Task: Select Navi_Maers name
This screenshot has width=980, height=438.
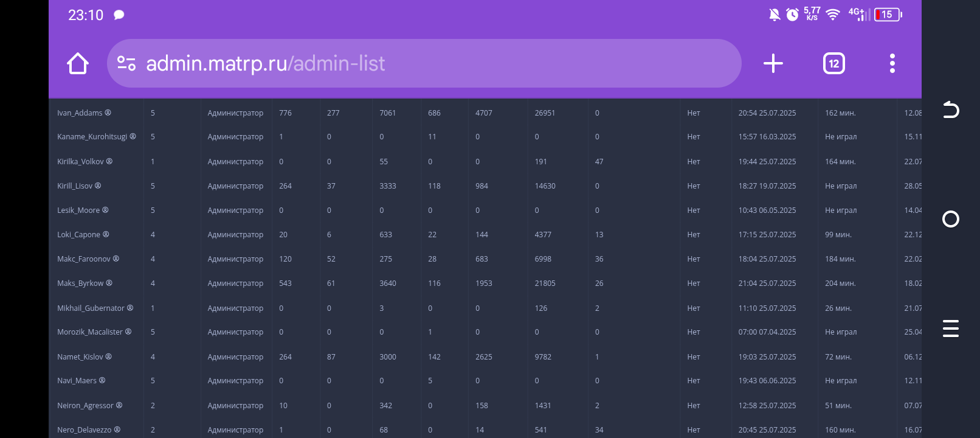Action: [77, 381]
